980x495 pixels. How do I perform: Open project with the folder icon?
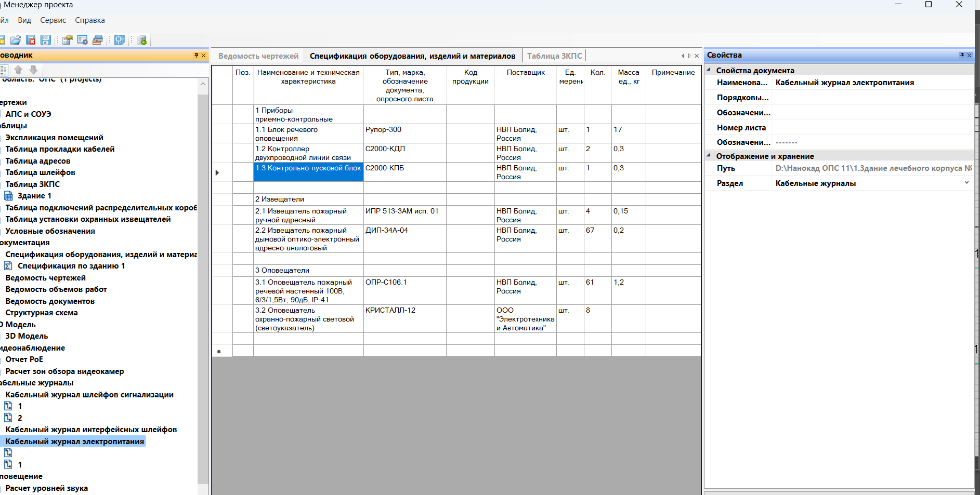coord(16,40)
